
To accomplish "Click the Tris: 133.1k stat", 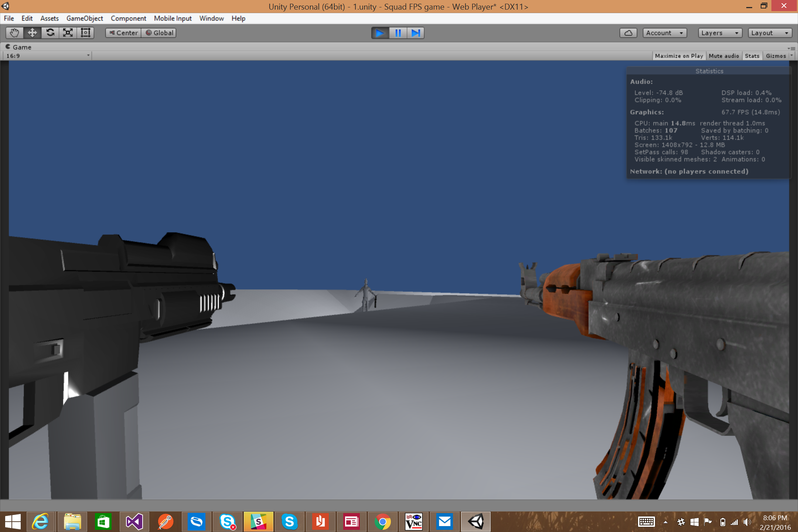I will point(653,137).
